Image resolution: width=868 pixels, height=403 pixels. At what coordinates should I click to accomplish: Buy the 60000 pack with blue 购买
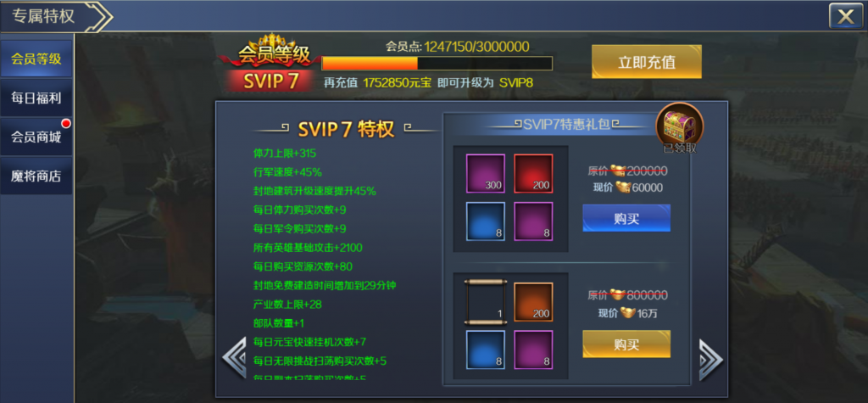(626, 218)
